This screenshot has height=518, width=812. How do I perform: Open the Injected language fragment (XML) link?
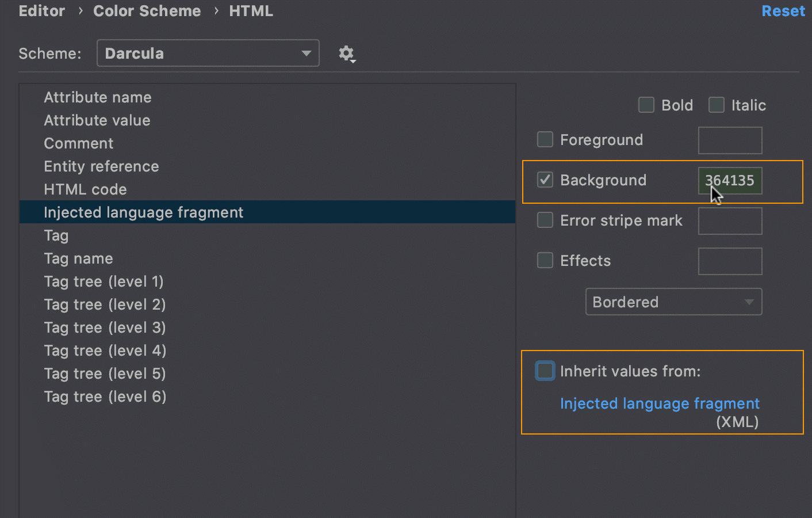(660, 403)
